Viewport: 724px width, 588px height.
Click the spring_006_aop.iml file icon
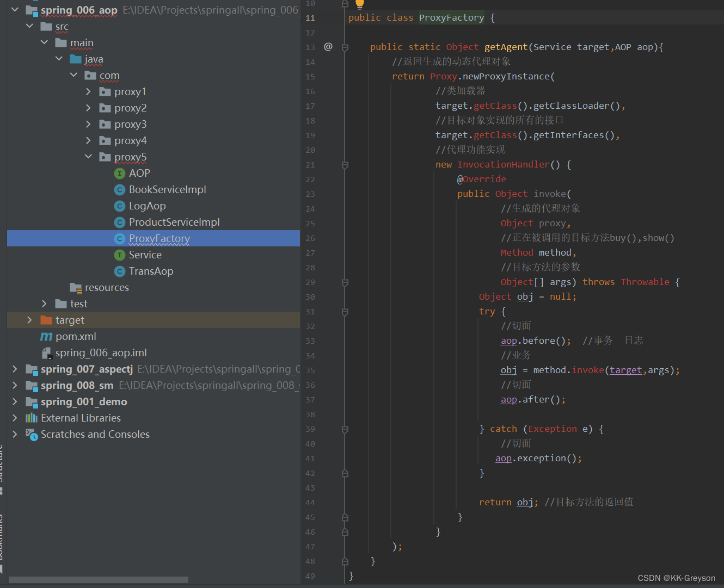47,353
